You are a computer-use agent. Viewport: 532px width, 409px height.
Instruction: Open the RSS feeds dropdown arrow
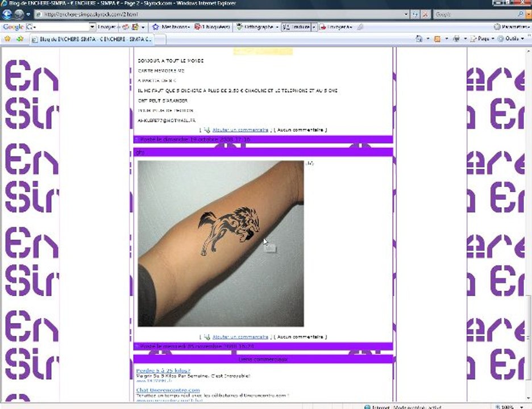pyautogui.click(x=446, y=39)
